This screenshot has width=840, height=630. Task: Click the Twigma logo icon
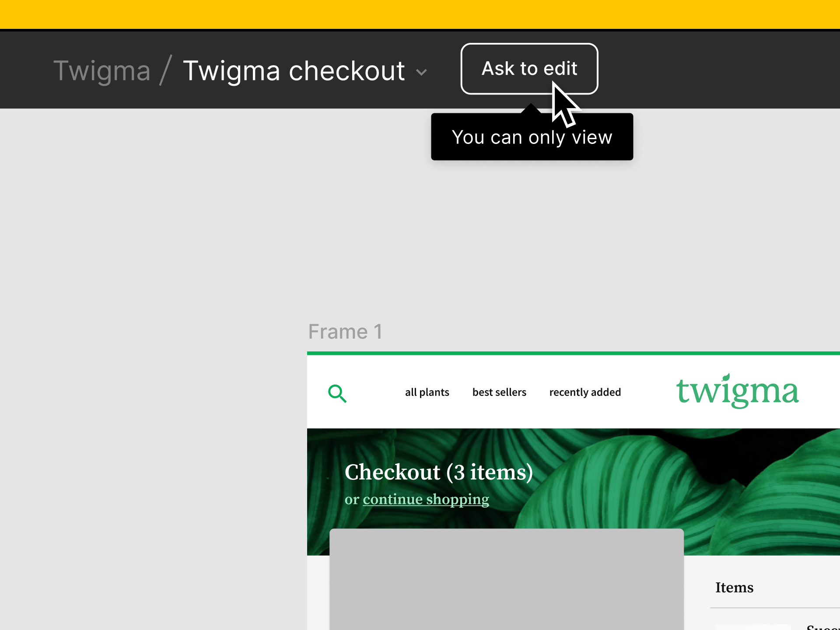click(735, 391)
